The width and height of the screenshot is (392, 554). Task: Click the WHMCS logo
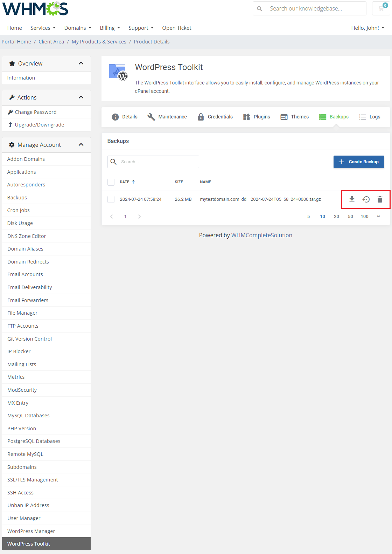(x=35, y=9)
